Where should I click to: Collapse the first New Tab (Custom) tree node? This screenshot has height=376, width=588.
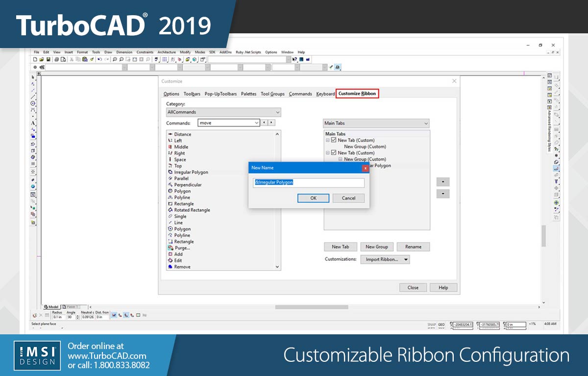(x=328, y=140)
